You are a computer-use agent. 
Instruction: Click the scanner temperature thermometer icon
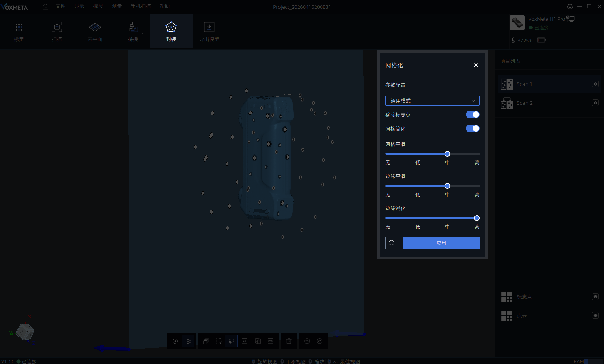[x=513, y=40]
